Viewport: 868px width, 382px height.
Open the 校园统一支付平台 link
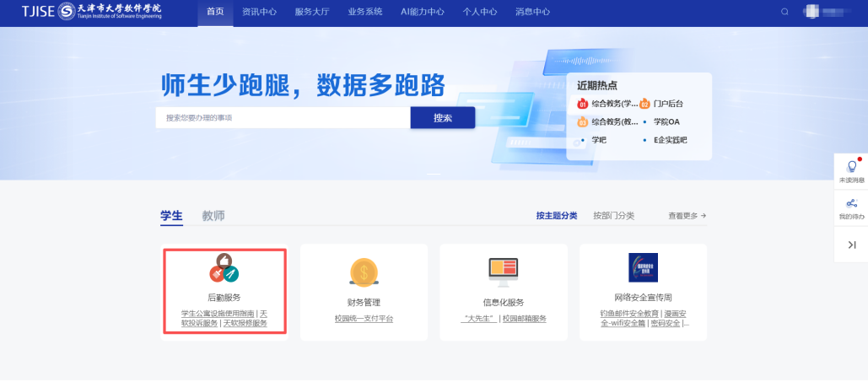tap(364, 319)
